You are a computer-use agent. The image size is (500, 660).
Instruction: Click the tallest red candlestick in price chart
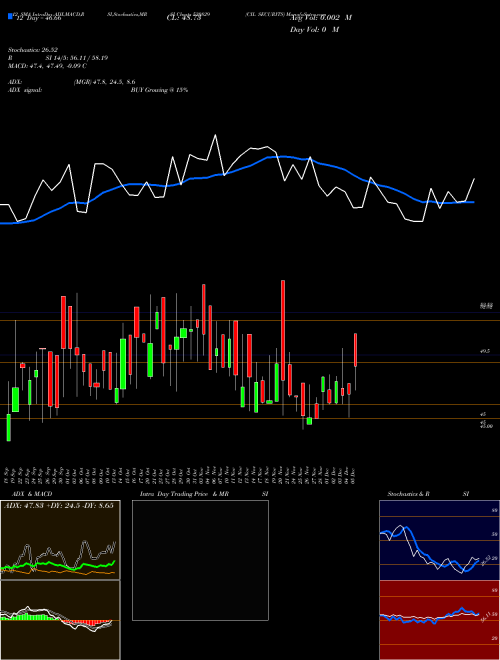[283, 330]
